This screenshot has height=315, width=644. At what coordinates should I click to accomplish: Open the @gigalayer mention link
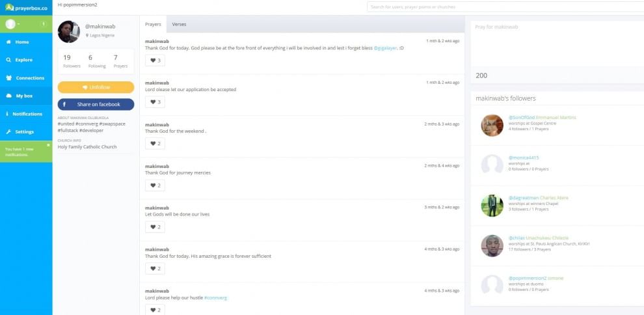(385, 48)
